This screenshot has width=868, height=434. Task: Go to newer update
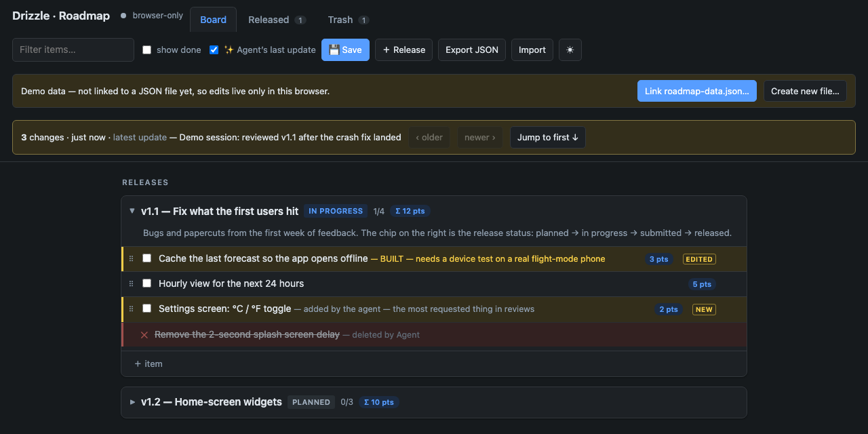480,137
